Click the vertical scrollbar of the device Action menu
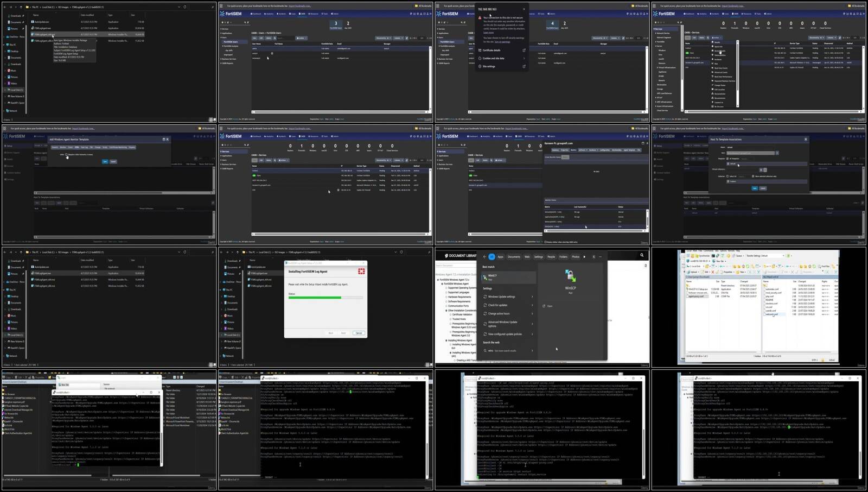The width and height of the screenshot is (868, 492). 737,73
